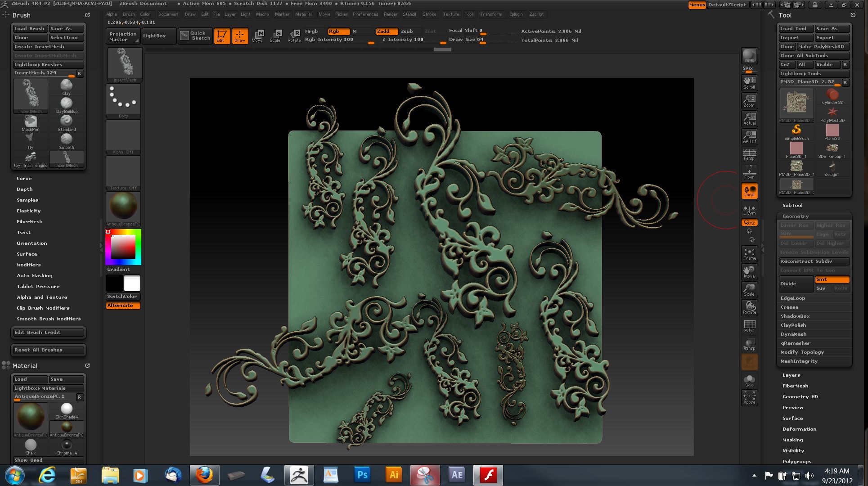
Task: Select the Smooth brush icon
Action: [x=67, y=141]
